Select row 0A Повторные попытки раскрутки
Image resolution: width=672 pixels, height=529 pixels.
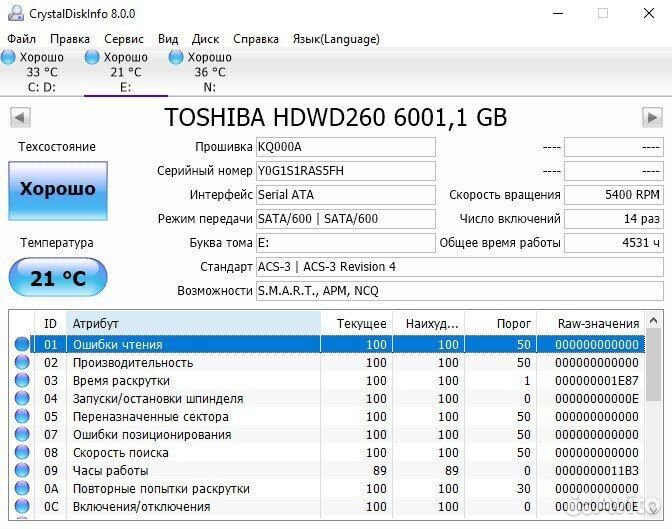(327, 489)
